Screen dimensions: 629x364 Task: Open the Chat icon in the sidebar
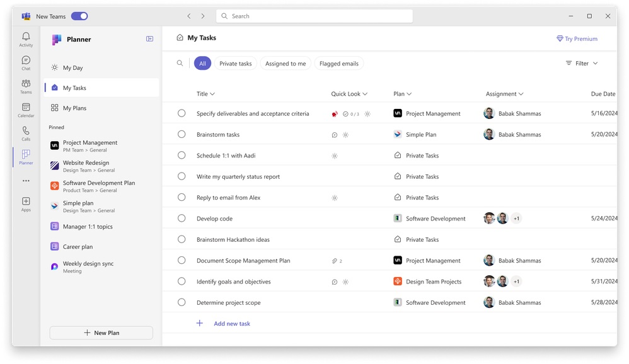[25, 61]
